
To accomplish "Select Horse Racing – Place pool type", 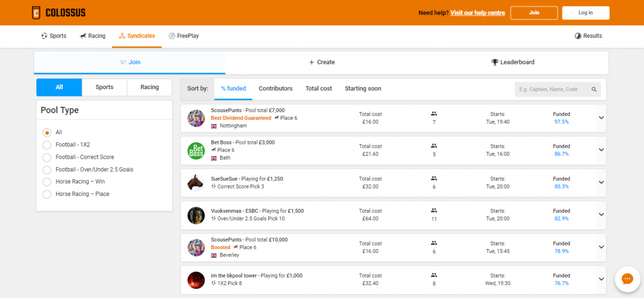I will [47, 194].
